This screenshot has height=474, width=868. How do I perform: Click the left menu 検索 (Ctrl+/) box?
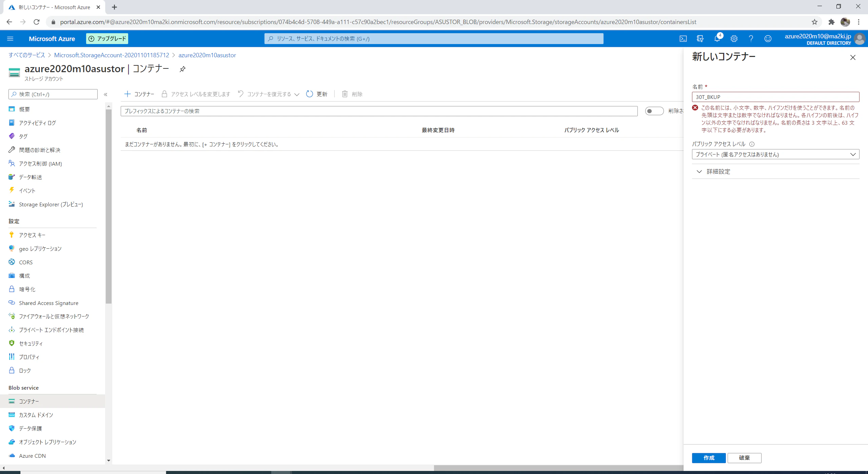pos(53,94)
